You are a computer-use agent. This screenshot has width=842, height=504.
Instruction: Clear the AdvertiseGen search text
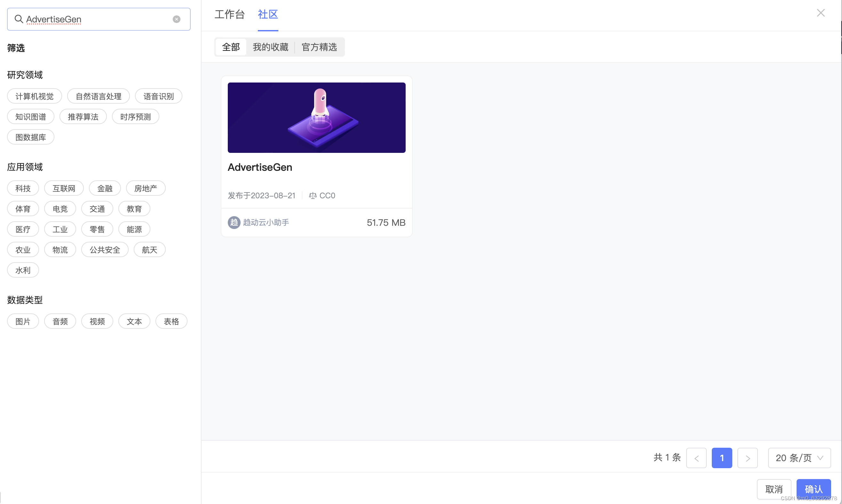tap(176, 20)
